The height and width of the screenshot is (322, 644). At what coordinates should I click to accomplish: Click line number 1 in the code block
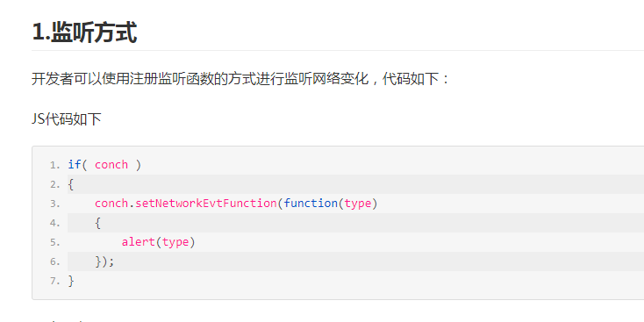pos(55,165)
